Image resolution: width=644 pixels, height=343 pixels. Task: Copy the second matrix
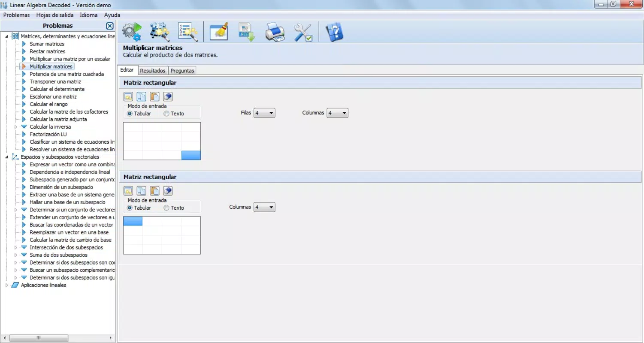click(141, 191)
